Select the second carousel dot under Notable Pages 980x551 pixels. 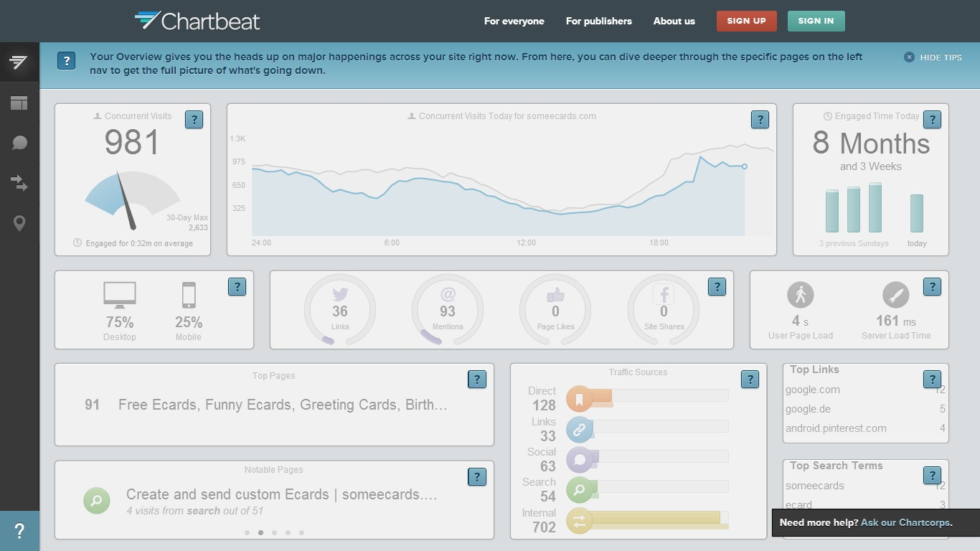[x=260, y=533]
